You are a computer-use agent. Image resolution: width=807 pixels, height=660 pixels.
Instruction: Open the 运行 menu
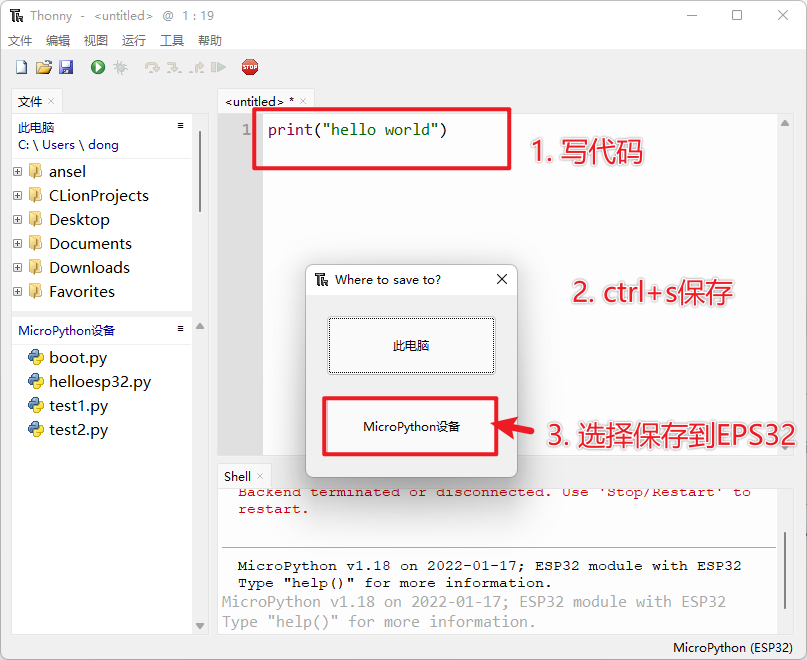pos(134,40)
